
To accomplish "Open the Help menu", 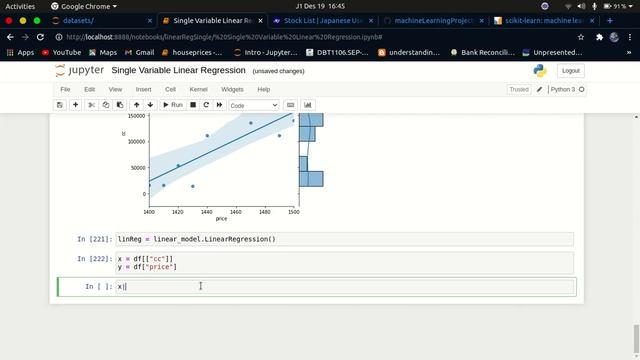I will point(264,89).
